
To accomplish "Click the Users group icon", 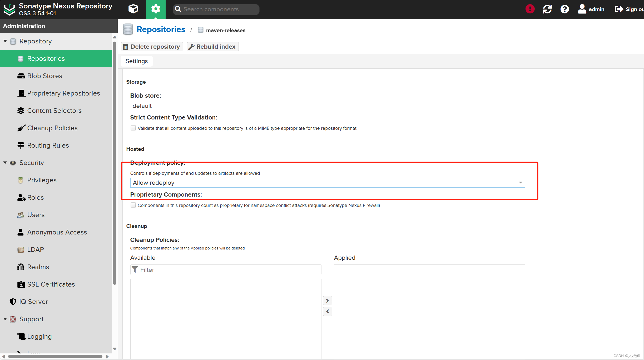I will click(x=21, y=215).
